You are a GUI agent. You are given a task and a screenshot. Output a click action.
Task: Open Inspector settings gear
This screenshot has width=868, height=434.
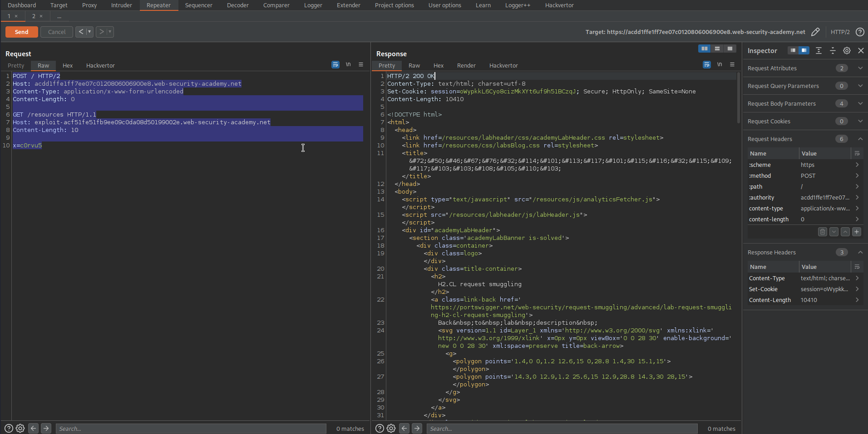tap(847, 50)
